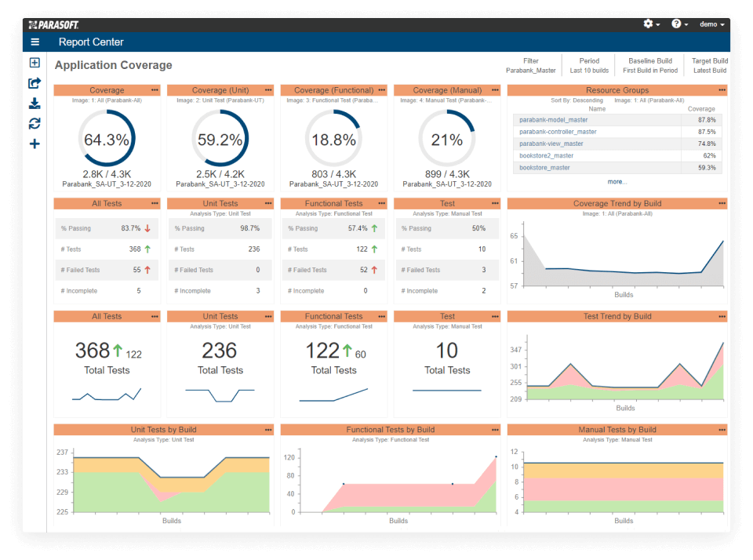Open options menu of Test Trend by Build

(722, 316)
